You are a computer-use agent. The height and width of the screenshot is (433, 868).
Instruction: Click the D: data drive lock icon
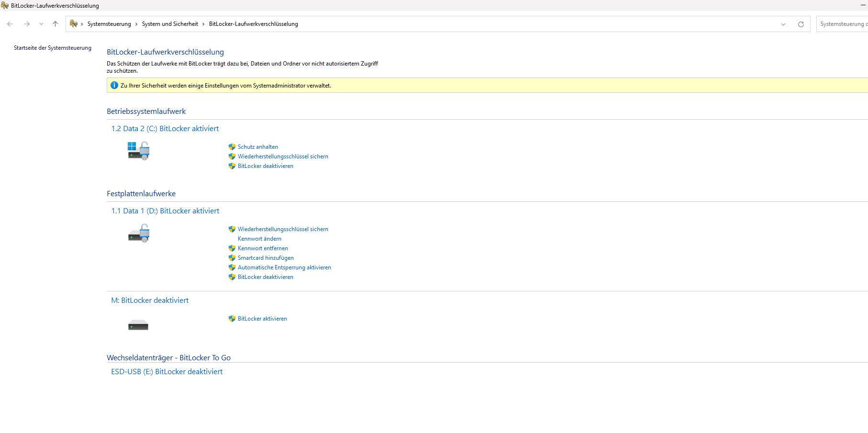139,233
